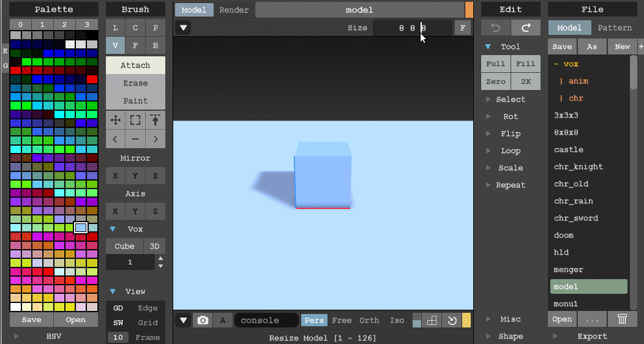
Task: Expand the Flip section
Action: [x=489, y=134]
